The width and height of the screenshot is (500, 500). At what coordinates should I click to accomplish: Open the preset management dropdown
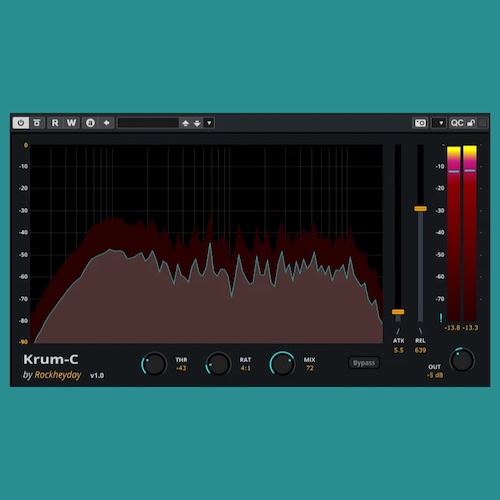(209, 123)
